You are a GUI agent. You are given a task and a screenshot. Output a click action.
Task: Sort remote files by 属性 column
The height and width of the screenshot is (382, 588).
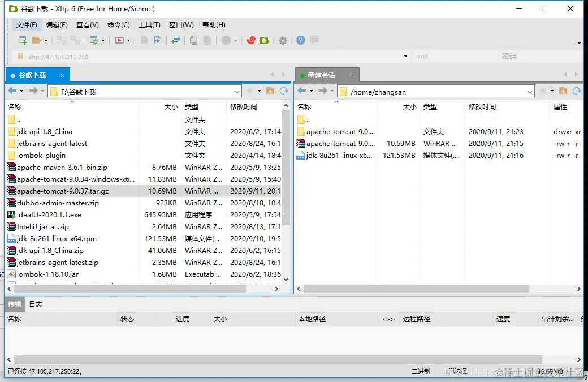[567, 107]
